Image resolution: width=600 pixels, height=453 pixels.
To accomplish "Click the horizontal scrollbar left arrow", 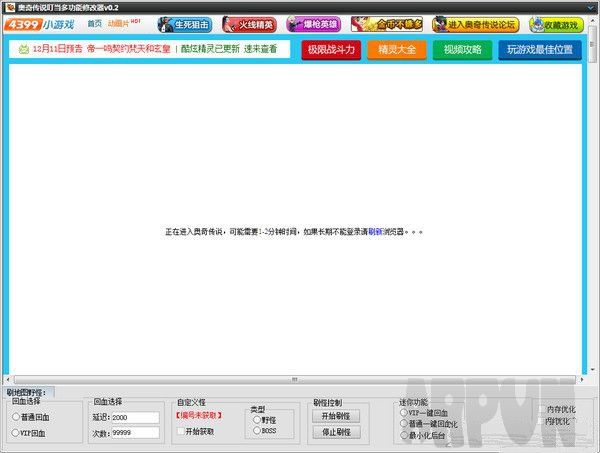I will pos(8,380).
